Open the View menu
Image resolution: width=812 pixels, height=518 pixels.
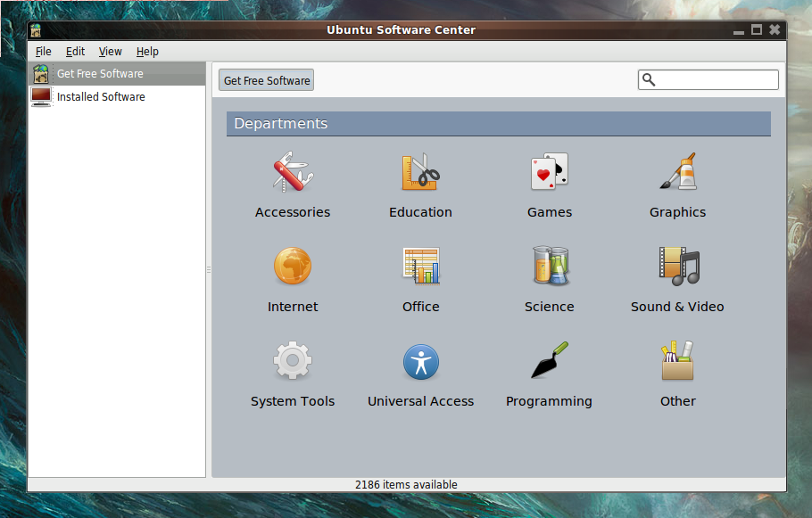tap(111, 51)
